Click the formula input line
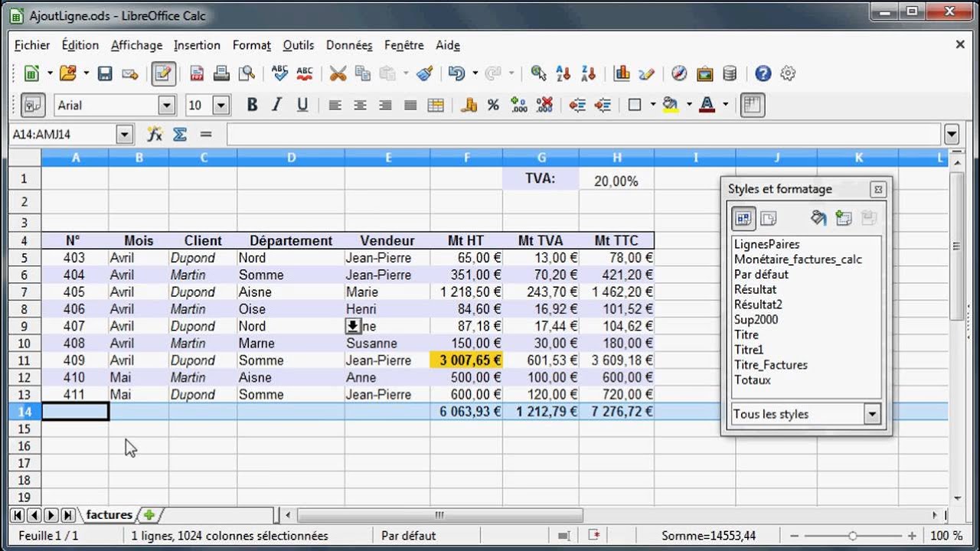980x551 pixels. pyautogui.click(x=582, y=135)
